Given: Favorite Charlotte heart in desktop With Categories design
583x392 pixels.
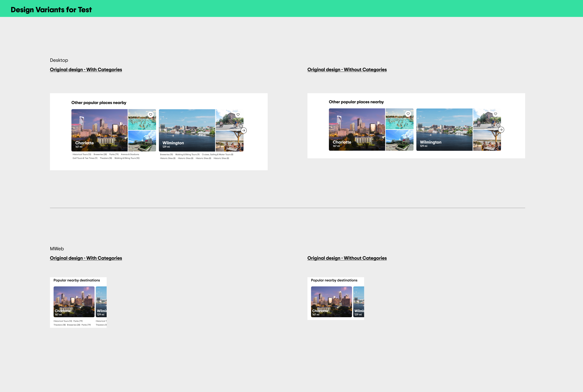Looking at the screenshot, I should tap(151, 115).
